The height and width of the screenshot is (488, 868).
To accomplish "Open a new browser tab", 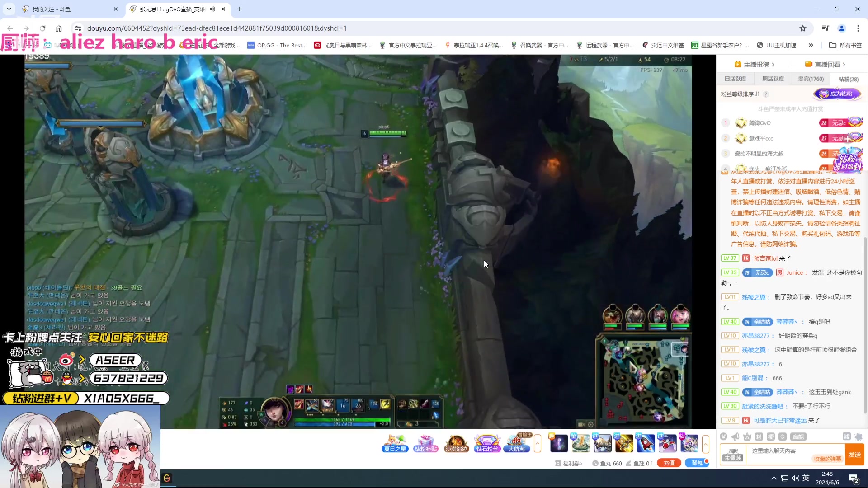I will coord(240,9).
